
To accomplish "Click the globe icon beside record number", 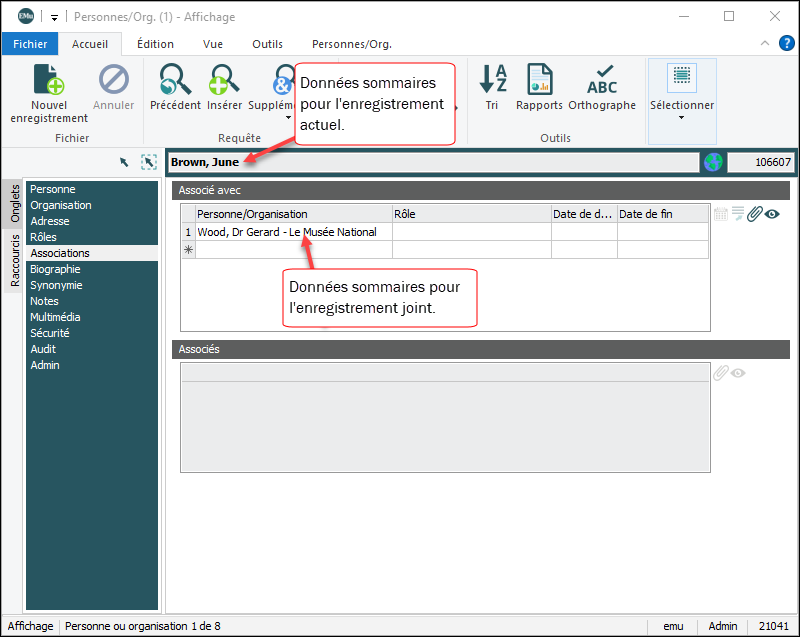I will 713,162.
